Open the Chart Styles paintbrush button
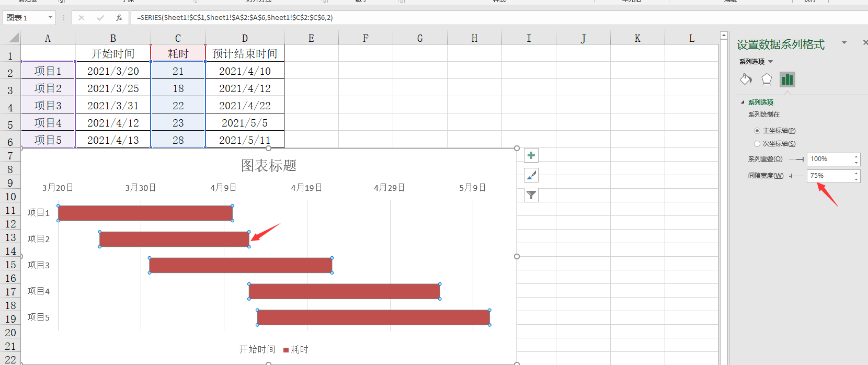The height and width of the screenshot is (365, 868). pos(531,175)
